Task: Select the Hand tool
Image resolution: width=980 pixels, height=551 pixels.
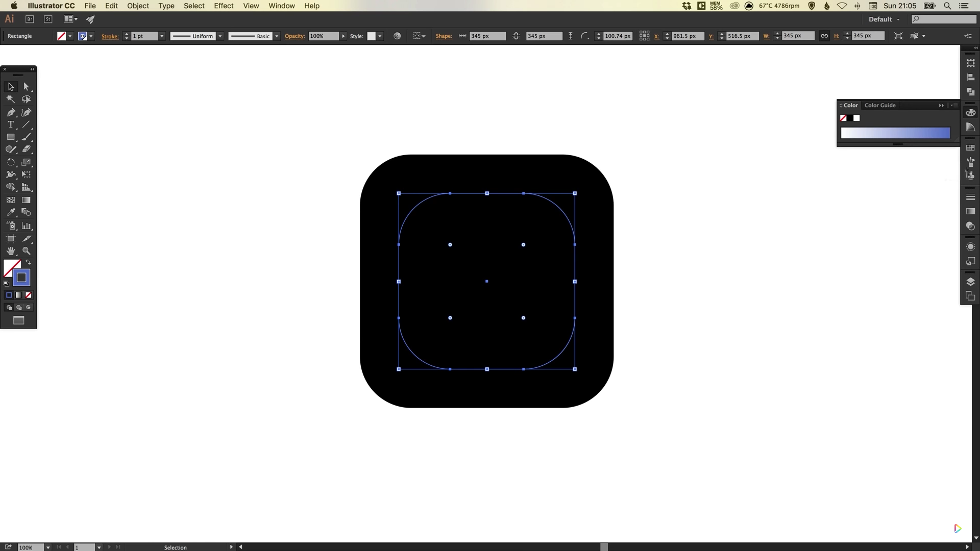Action: point(10,250)
